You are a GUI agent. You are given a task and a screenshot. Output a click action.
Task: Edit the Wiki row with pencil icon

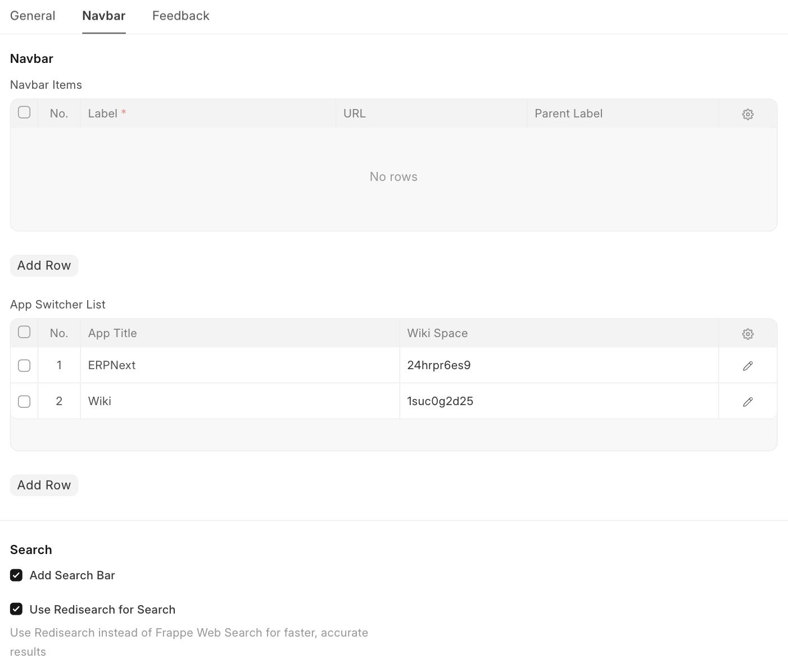(748, 402)
